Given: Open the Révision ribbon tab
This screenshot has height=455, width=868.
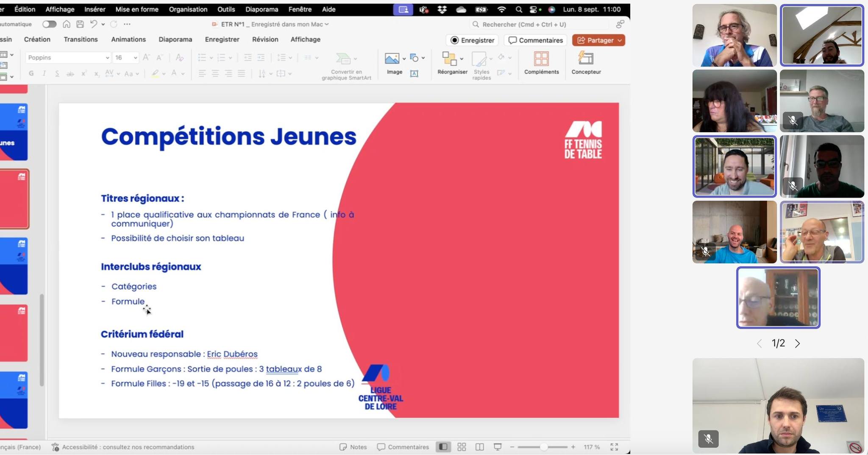Looking at the screenshot, I should [265, 39].
